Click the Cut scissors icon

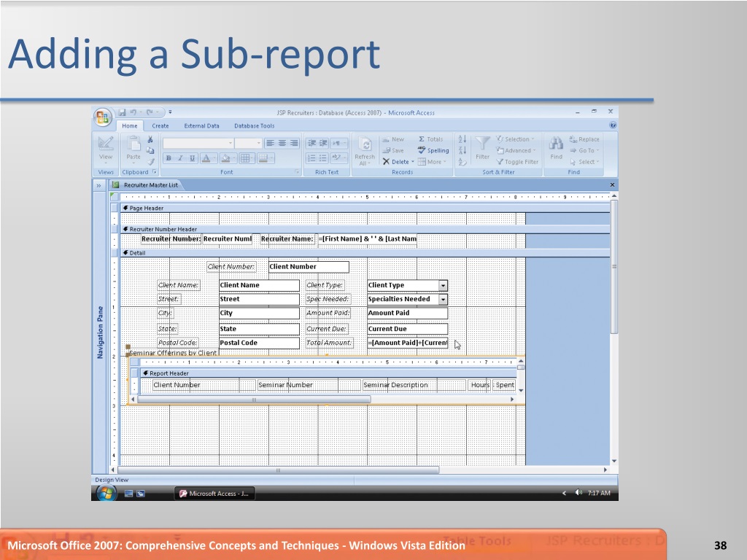[x=150, y=139]
